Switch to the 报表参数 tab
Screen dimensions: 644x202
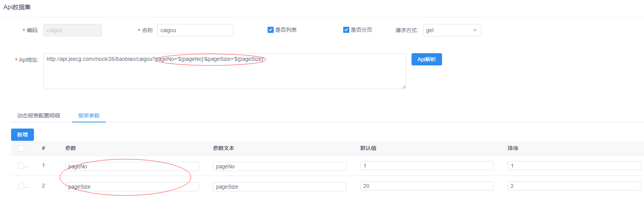89,116
